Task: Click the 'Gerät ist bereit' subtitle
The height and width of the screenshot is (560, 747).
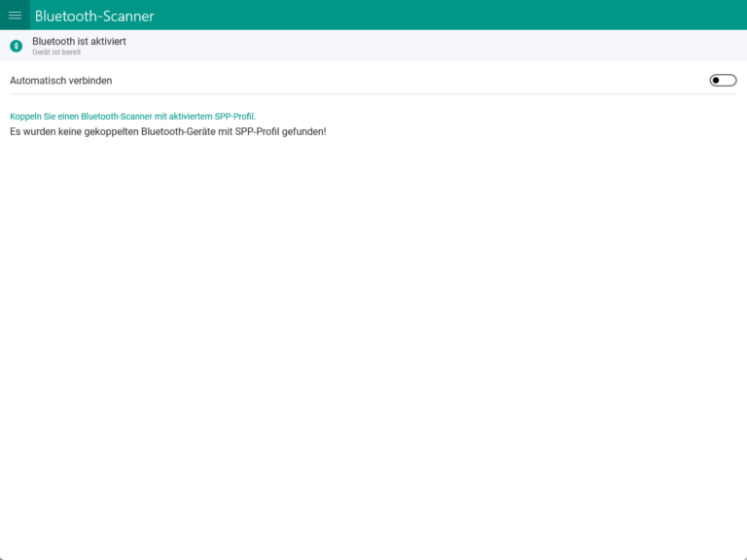Action: click(56, 52)
